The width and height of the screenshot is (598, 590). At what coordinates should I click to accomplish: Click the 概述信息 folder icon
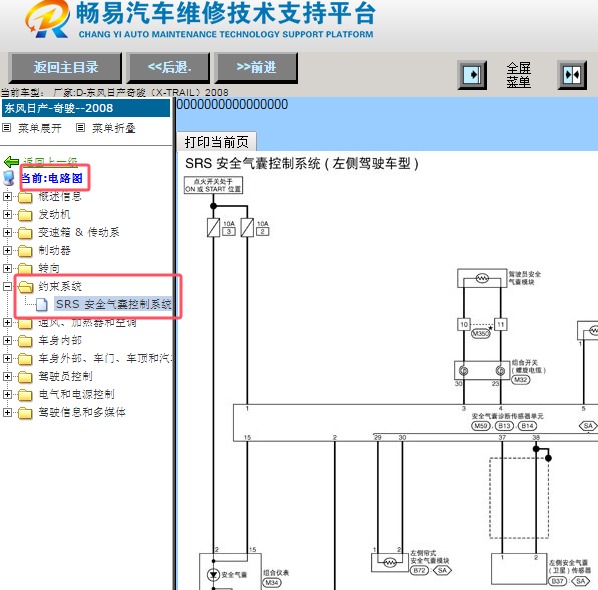[25, 197]
